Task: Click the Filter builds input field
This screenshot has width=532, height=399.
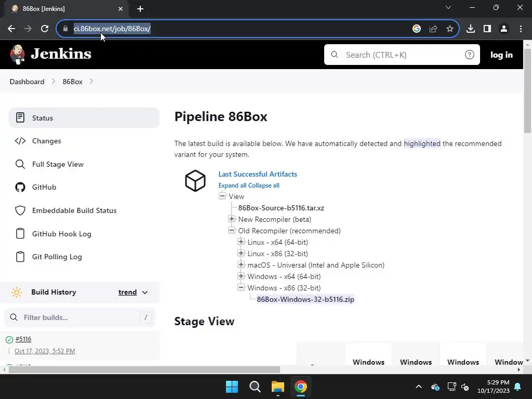Action: (x=79, y=317)
